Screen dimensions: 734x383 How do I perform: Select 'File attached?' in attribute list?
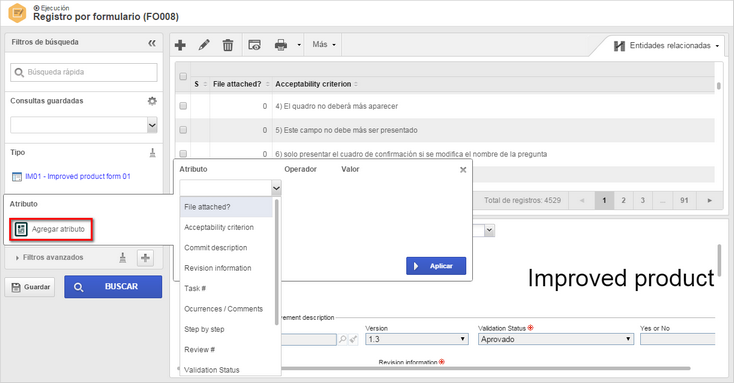point(226,207)
